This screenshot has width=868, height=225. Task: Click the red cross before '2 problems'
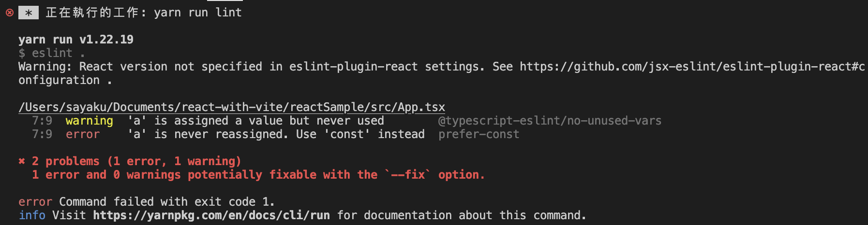pos(22,161)
